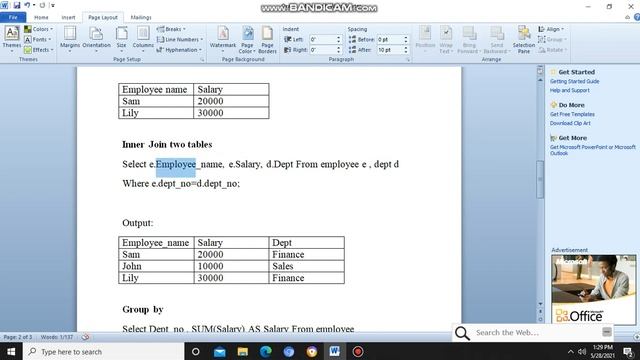The image size is (640, 360).
Task: Open the Hyphenation dropdown
Action: [x=179, y=50]
